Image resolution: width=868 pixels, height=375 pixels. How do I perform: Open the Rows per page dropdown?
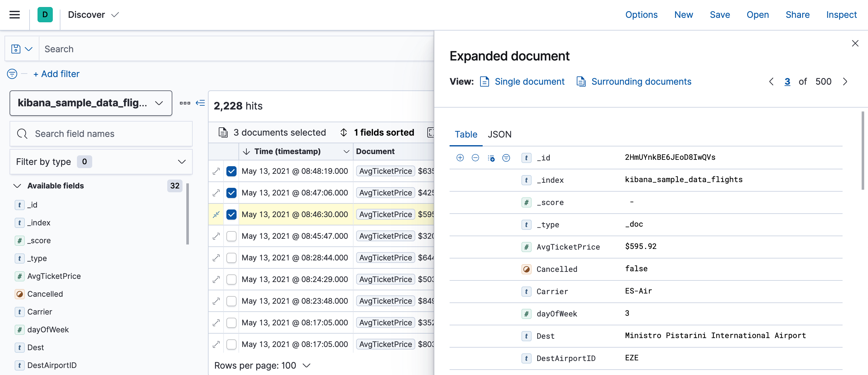(263, 365)
